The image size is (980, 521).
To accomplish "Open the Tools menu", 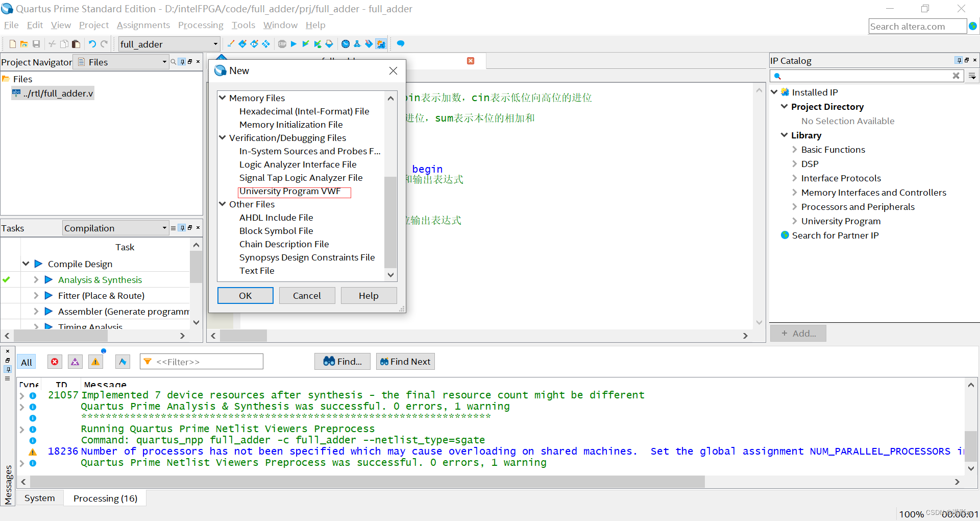I will (243, 25).
